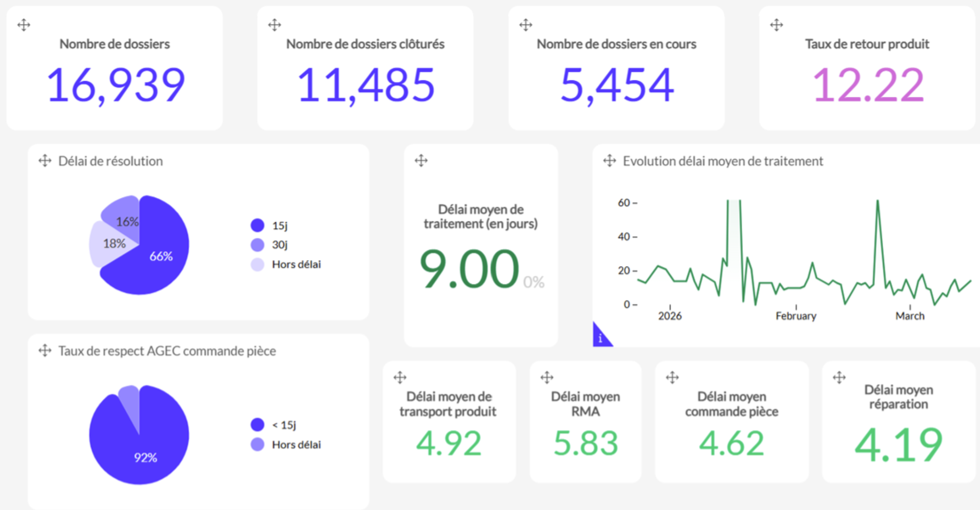Click move handle on Taux de retour produit card
This screenshot has width=980, height=510.
[x=776, y=25]
